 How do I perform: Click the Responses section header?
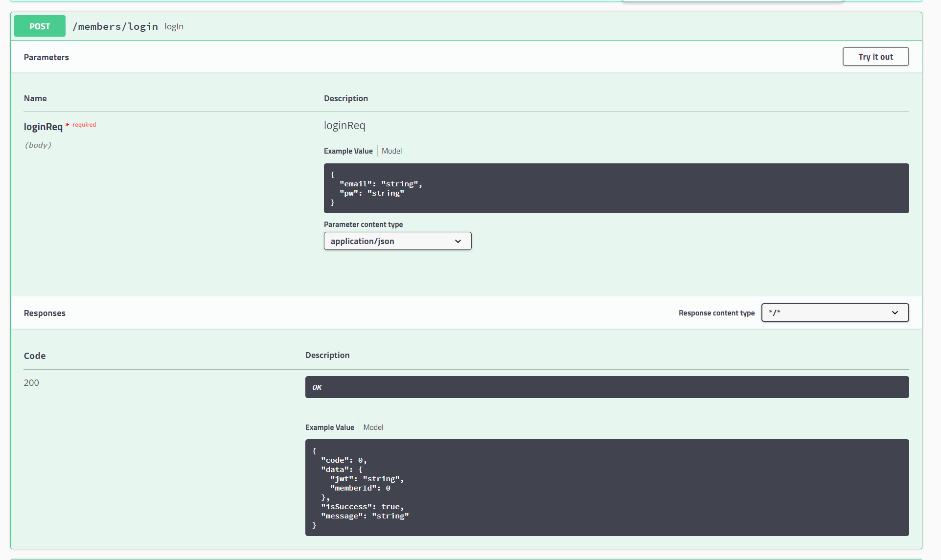click(x=45, y=313)
